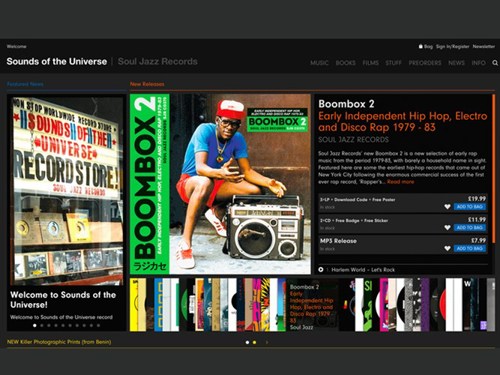Open the STUFF menu
The height and width of the screenshot is (375, 500).
tap(393, 63)
